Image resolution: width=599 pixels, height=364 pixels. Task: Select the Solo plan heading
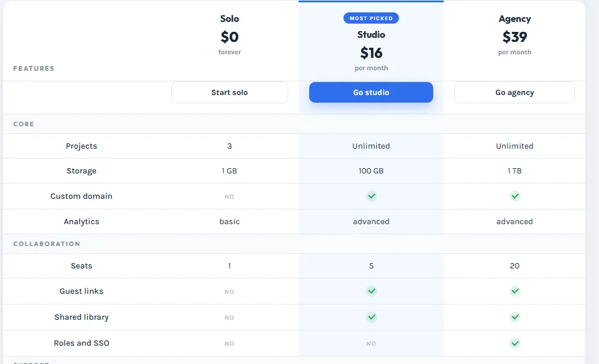pos(229,19)
